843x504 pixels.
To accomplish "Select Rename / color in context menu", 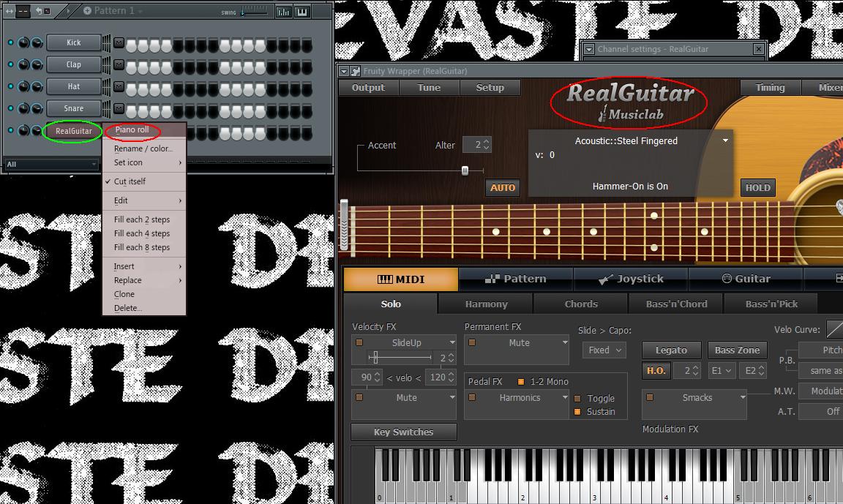I will coord(143,148).
